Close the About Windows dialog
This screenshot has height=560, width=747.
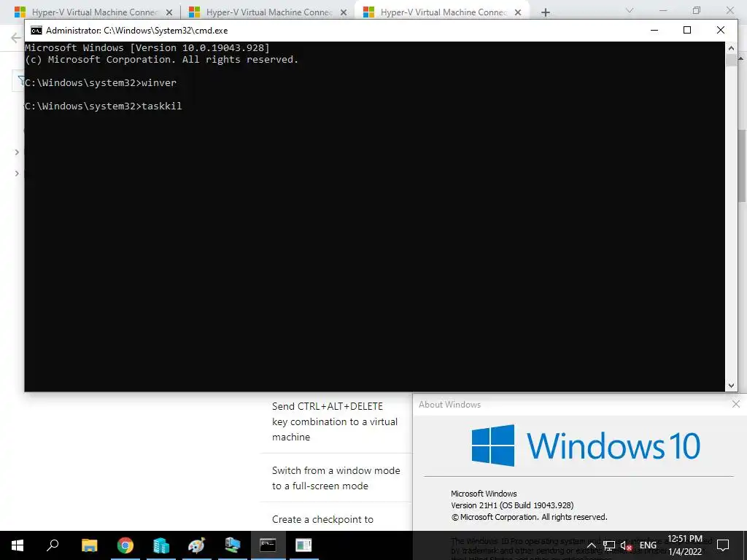tap(735, 404)
